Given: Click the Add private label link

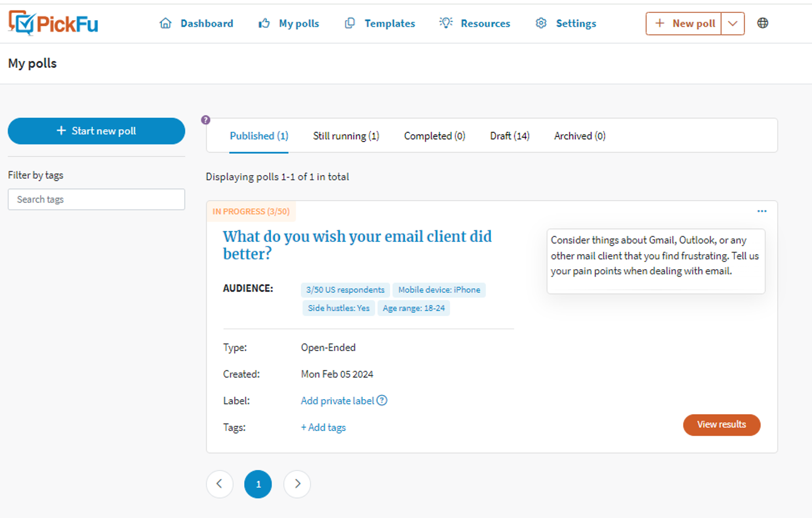Looking at the screenshot, I should [338, 400].
